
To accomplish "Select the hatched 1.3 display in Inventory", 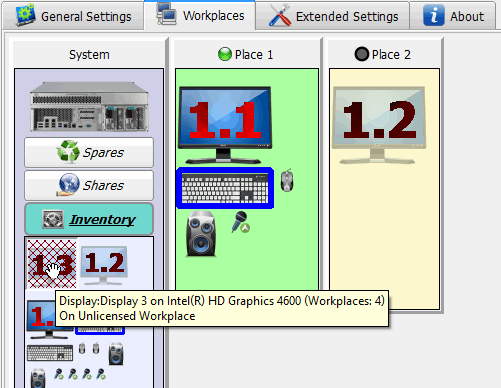I will pyautogui.click(x=52, y=264).
